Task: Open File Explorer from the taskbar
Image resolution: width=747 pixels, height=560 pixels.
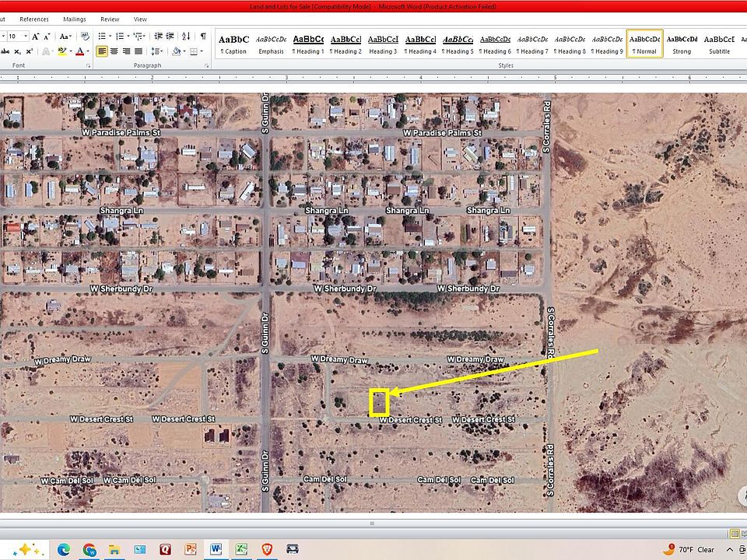Action: [x=114, y=550]
